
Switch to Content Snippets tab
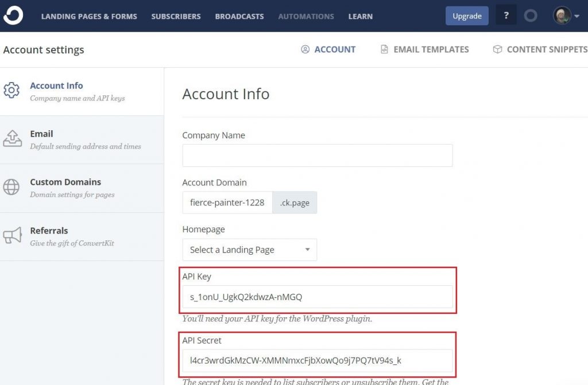point(540,49)
